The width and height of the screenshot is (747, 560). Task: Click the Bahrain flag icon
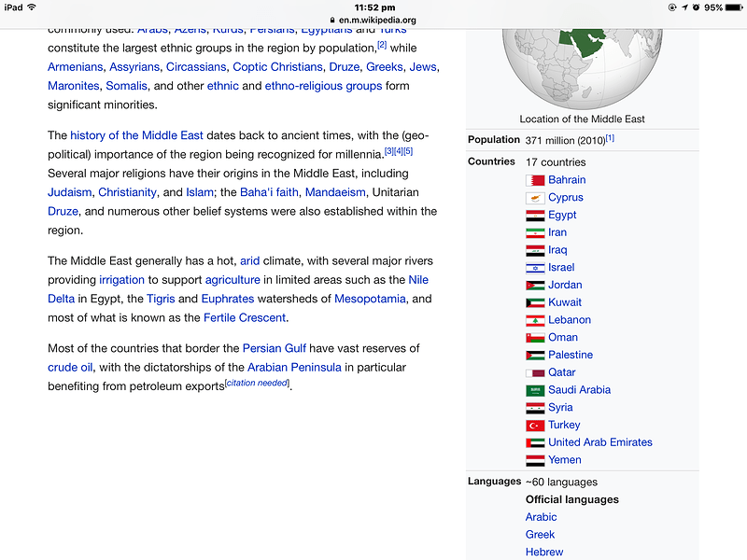(535, 180)
